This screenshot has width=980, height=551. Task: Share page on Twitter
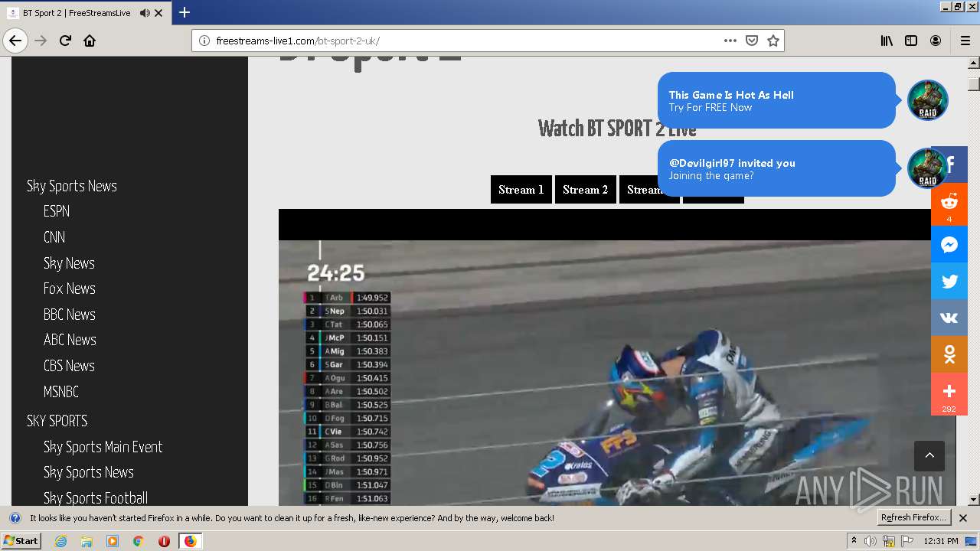click(949, 281)
